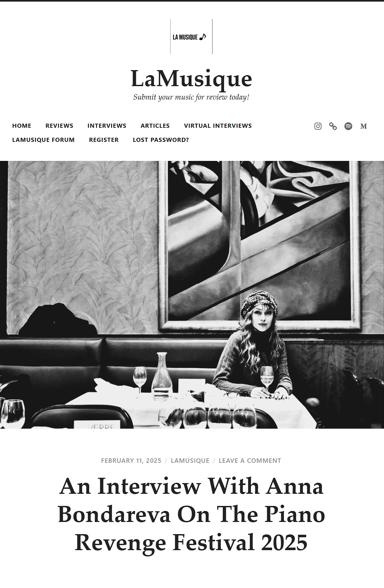Click the 'Submit your music for review' tagline

(191, 97)
